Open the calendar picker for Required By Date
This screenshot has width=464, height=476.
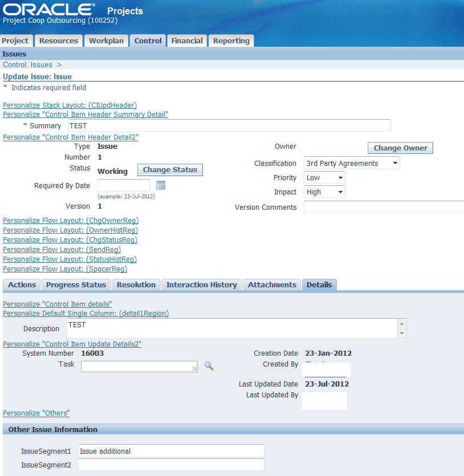tap(160, 185)
